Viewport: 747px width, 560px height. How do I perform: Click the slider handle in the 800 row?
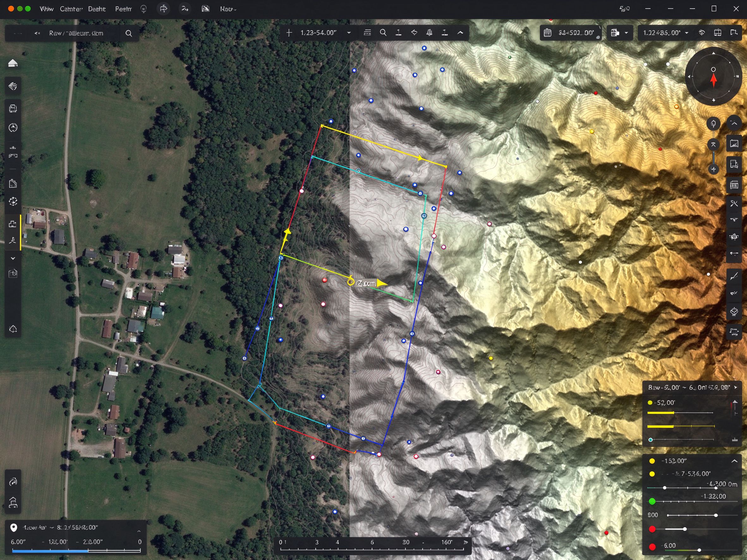(716, 515)
